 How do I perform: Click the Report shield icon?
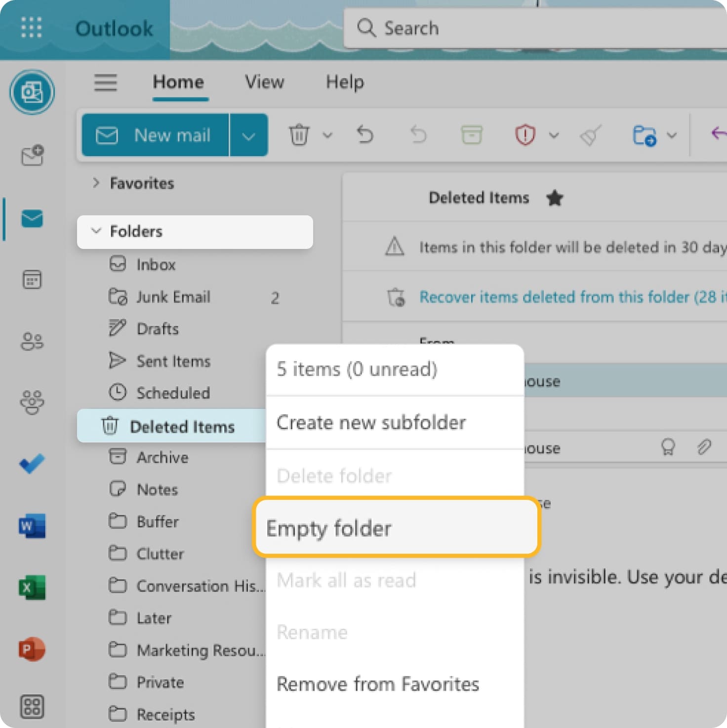525,135
